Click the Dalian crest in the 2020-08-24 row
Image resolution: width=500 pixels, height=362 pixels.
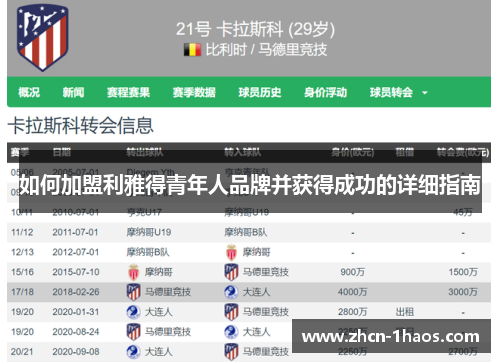tap(231, 332)
